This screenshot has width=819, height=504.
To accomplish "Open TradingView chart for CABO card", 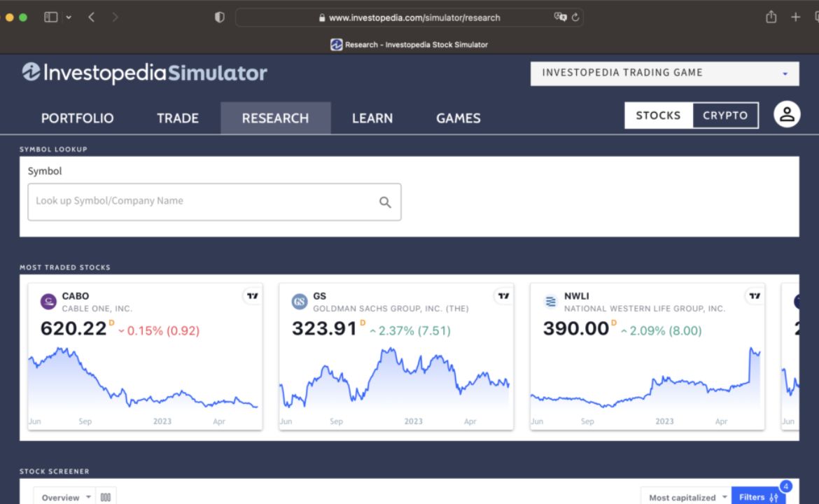I will coord(252,295).
